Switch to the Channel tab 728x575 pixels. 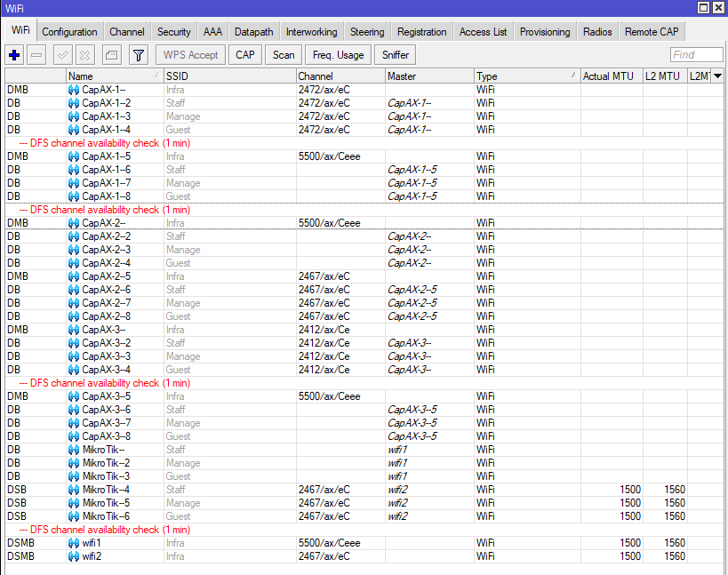click(127, 32)
